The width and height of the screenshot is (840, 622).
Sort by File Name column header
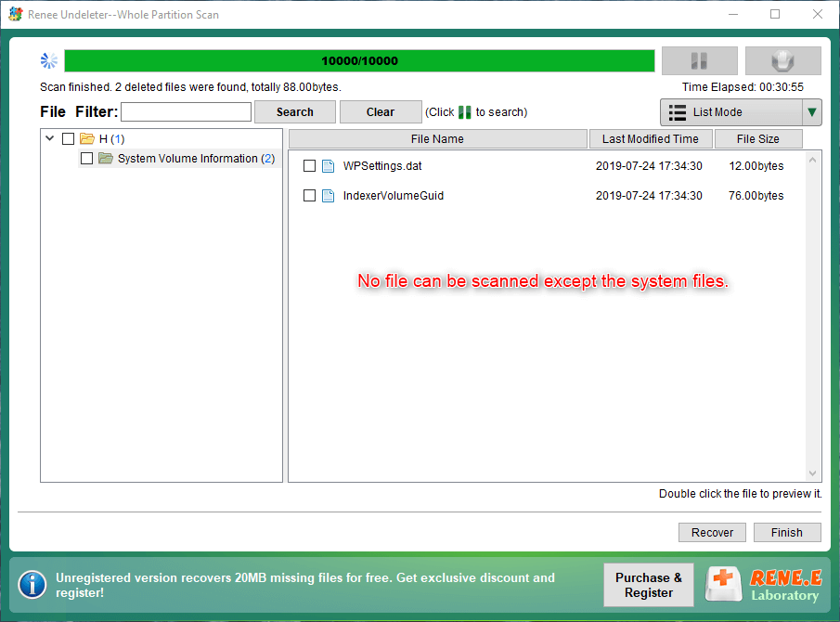[x=437, y=139]
